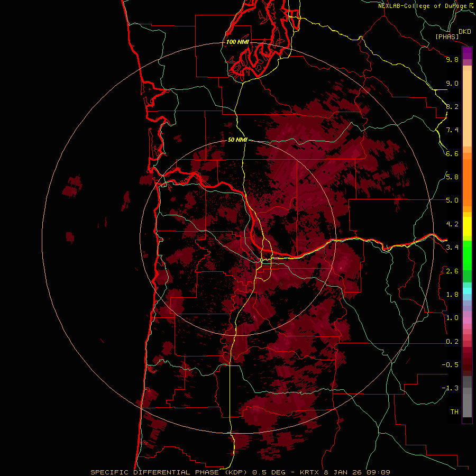Click the DKD label above the color scale
476x476 pixels.
coord(465,32)
